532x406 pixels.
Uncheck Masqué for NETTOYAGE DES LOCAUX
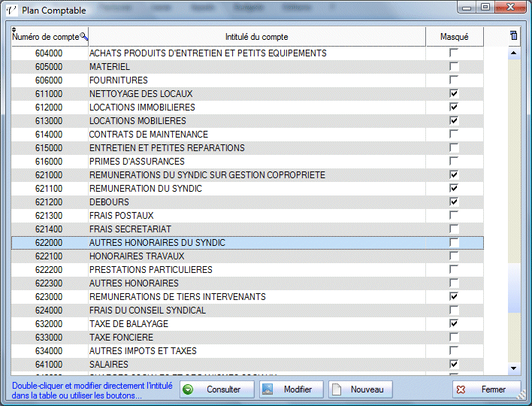454,94
